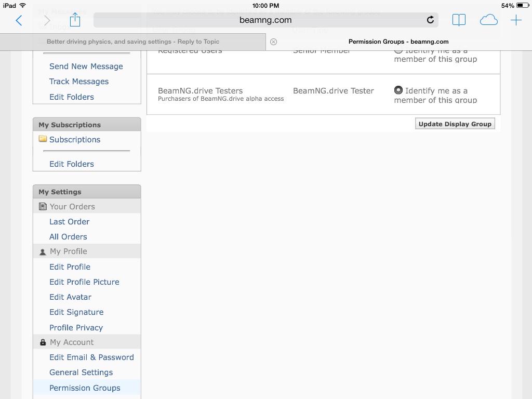The height and width of the screenshot is (399, 532).
Task: Open Track Messages link
Action: point(79,82)
